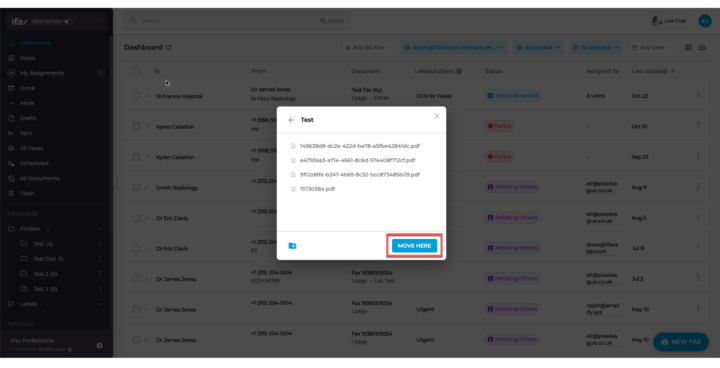Toggle the Reseller View switch
The image size is (720, 368).
(x=67, y=22)
